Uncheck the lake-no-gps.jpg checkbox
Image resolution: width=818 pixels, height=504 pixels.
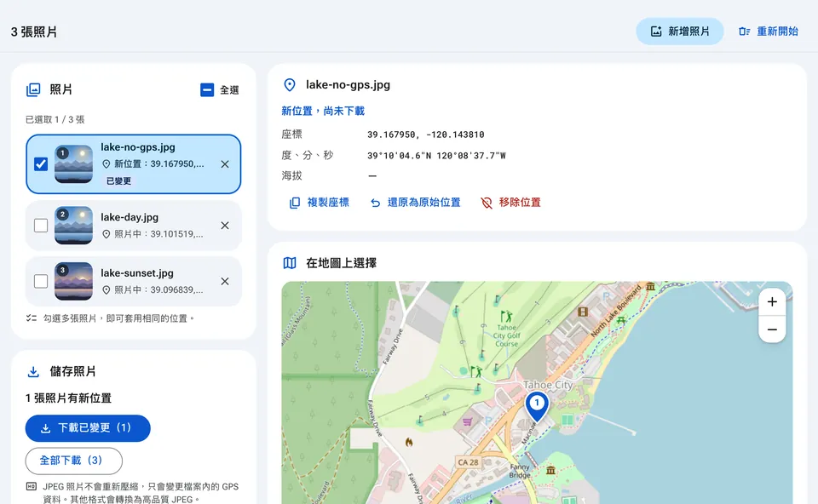point(41,164)
